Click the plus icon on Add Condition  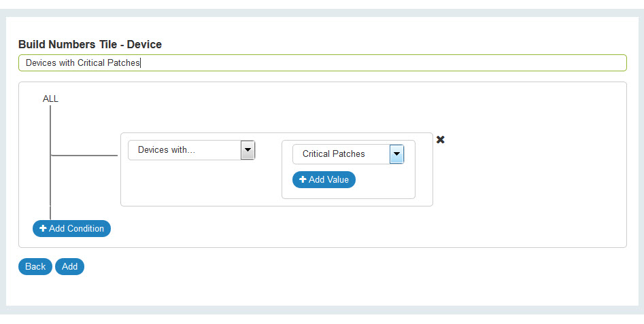coord(43,228)
